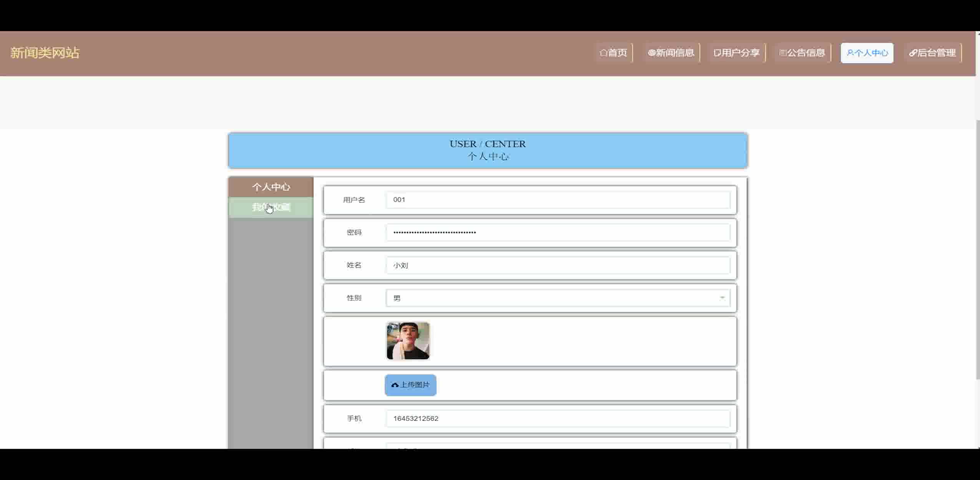Click the 用户名 field containing 001

click(x=557, y=200)
